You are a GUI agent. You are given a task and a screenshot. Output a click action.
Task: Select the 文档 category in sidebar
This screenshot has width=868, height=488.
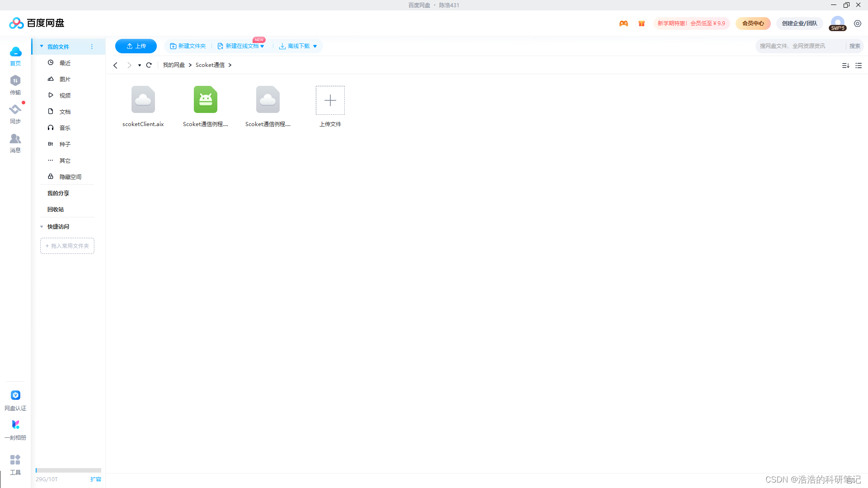pos(65,111)
